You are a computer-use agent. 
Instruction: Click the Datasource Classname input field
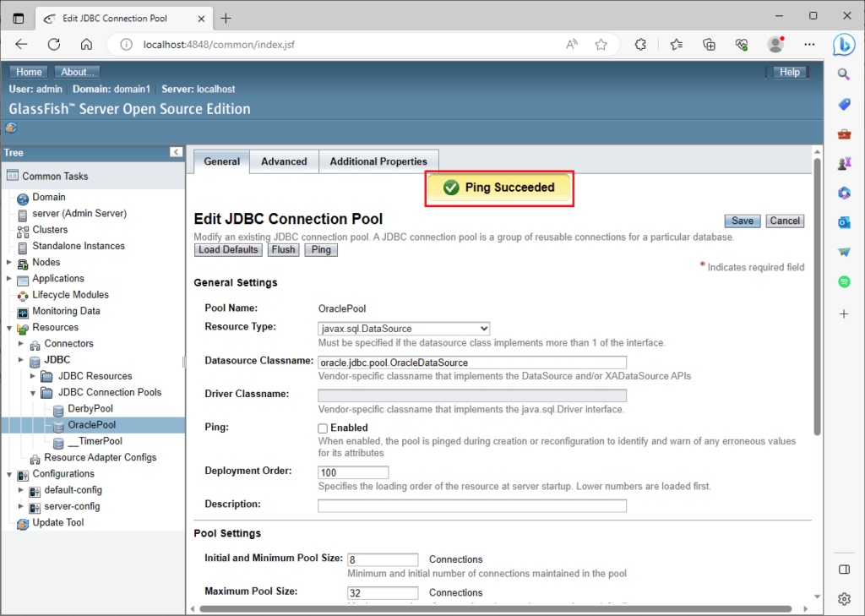pos(471,363)
